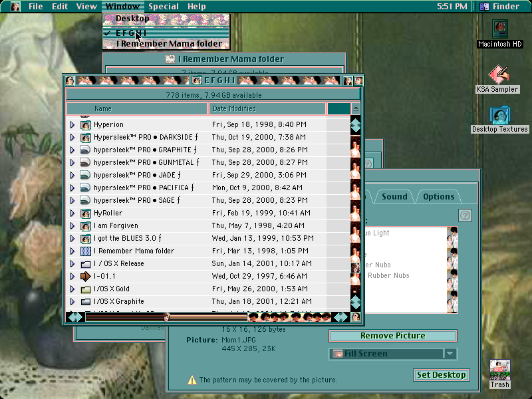Expand the hypersleek PRO GRAPHITE folder
Image resolution: width=532 pixels, height=399 pixels.
72,150
